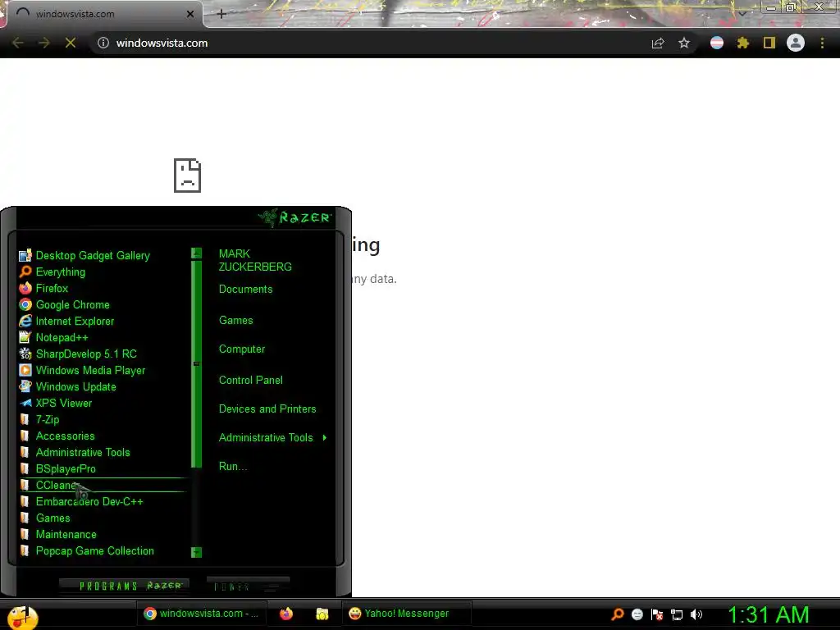Open Computer from start menu

pyautogui.click(x=242, y=349)
